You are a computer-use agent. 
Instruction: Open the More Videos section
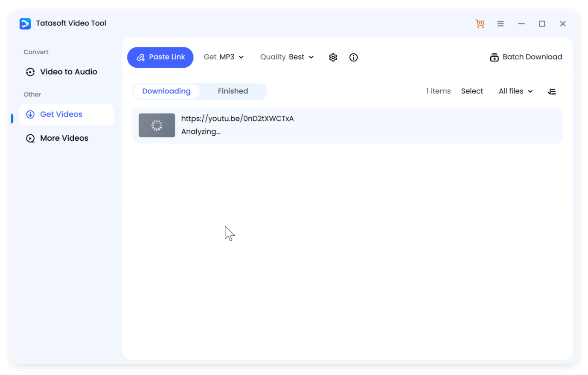click(x=64, y=138)
